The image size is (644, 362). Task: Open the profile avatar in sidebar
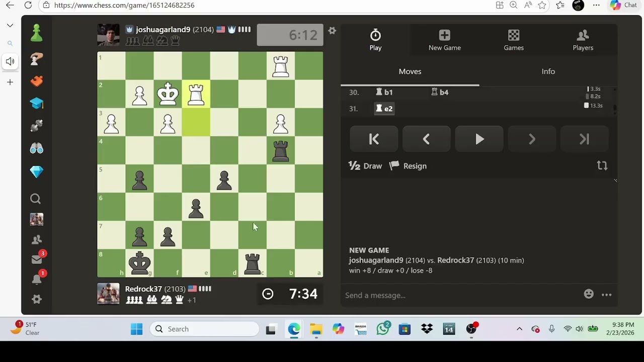(x=36, y=219)
